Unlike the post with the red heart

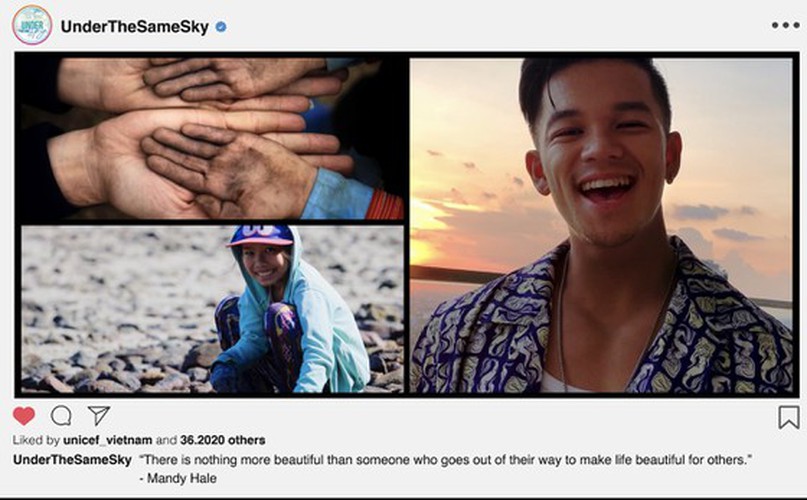(24, 416)
